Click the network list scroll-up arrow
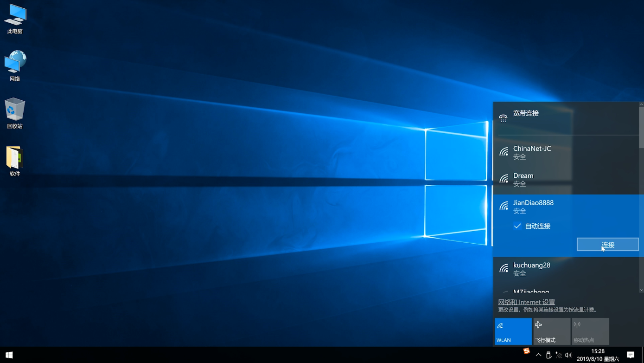Image resolution: width=644 pixels, height=363 pixels. (x=642, y=104)
